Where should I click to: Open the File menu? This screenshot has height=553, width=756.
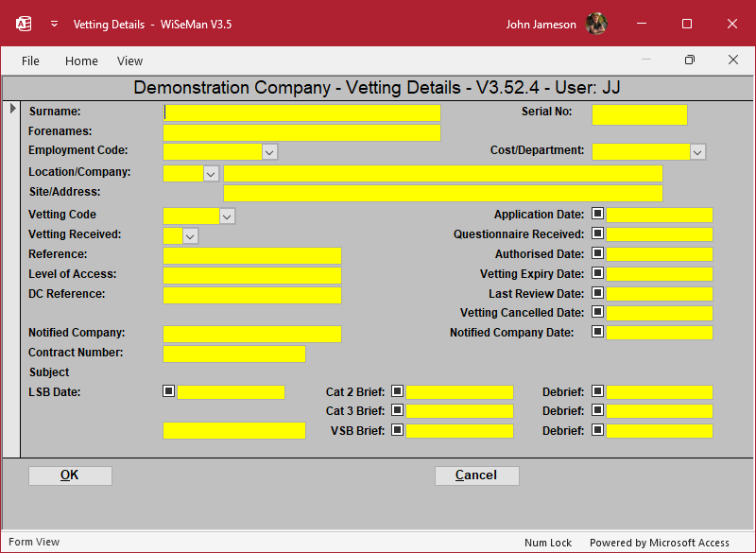pos(30,60)
